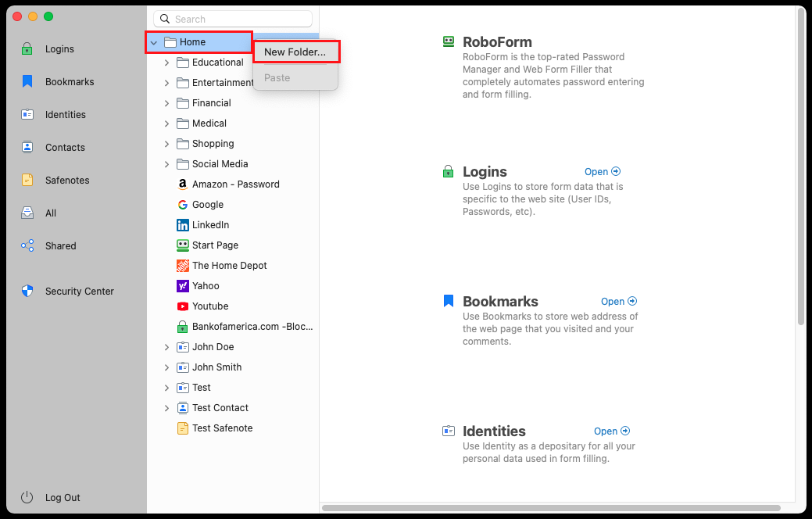This screenshot has height=519, width=812.
Task: Expand the Educational folder
Action: 166,63
